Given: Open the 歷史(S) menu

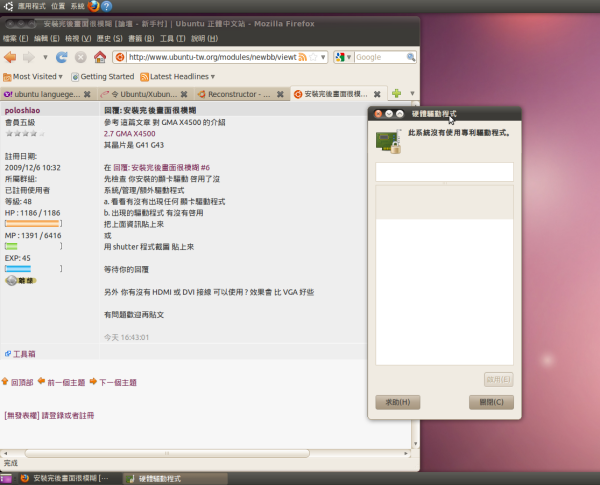Looking at the screenshot, I should pos(109,39).
